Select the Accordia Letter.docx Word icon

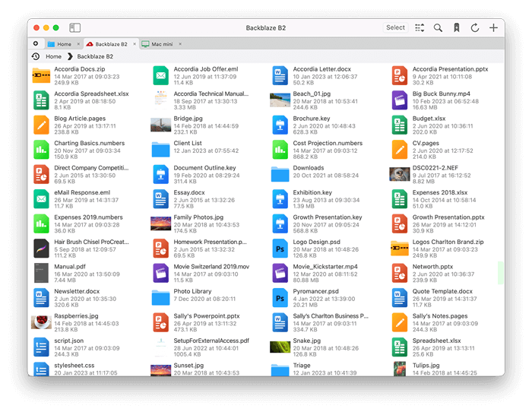[x=280, y=75]
